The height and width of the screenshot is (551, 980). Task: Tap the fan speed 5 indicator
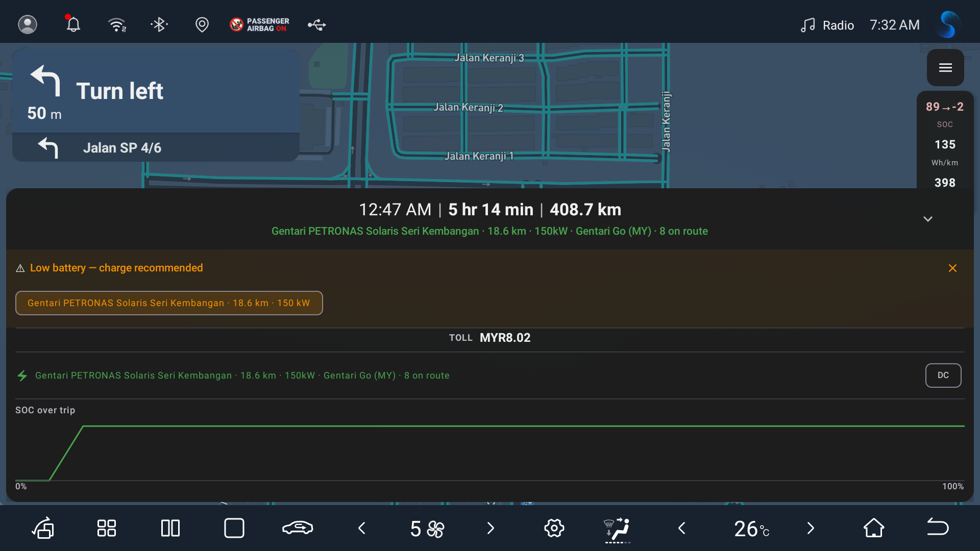point(427,529)
